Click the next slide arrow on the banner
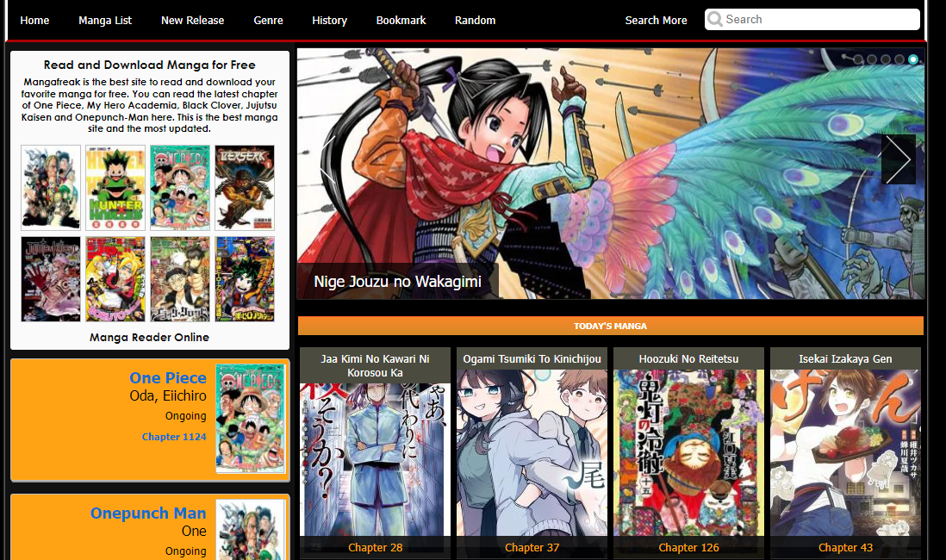The image size is (946, 560). pyautogui.click(x=898, y=159)
